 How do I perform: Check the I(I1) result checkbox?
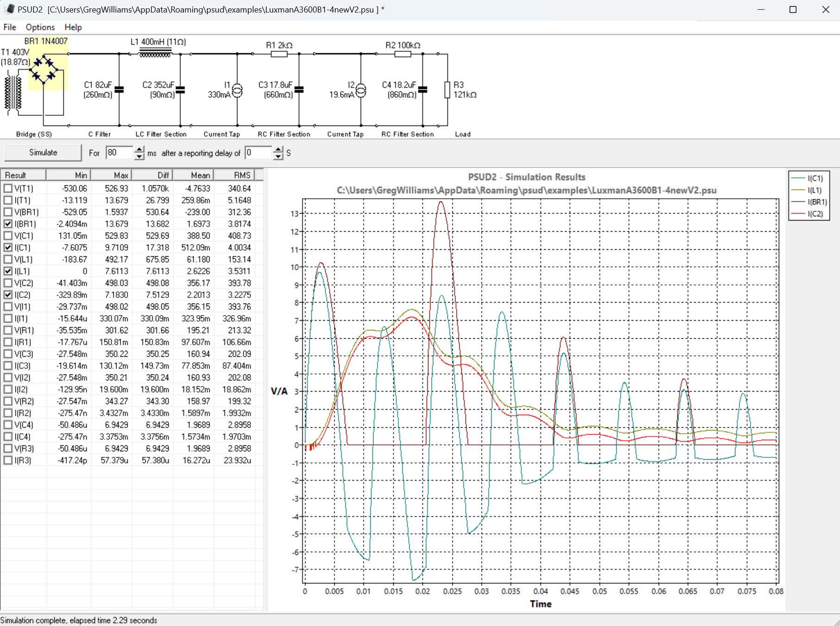pos(8,318)
